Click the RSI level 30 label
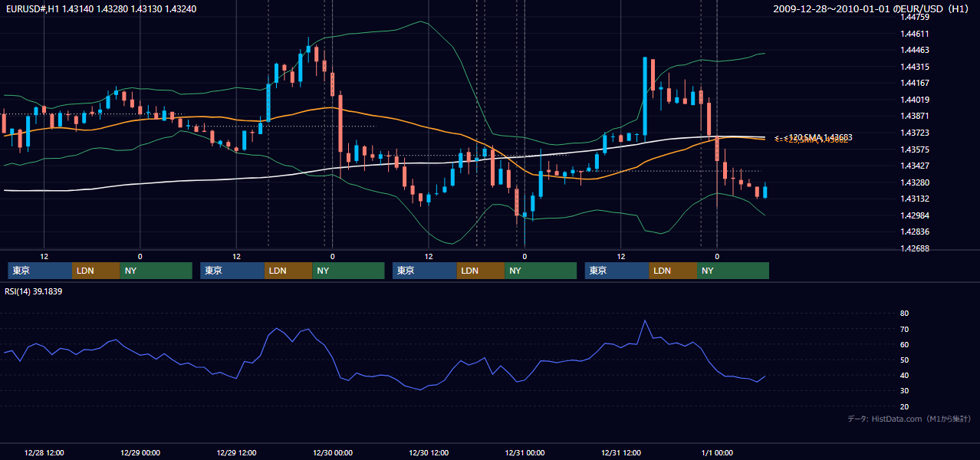This screenshot has width=980, height=460. [904, 391]
